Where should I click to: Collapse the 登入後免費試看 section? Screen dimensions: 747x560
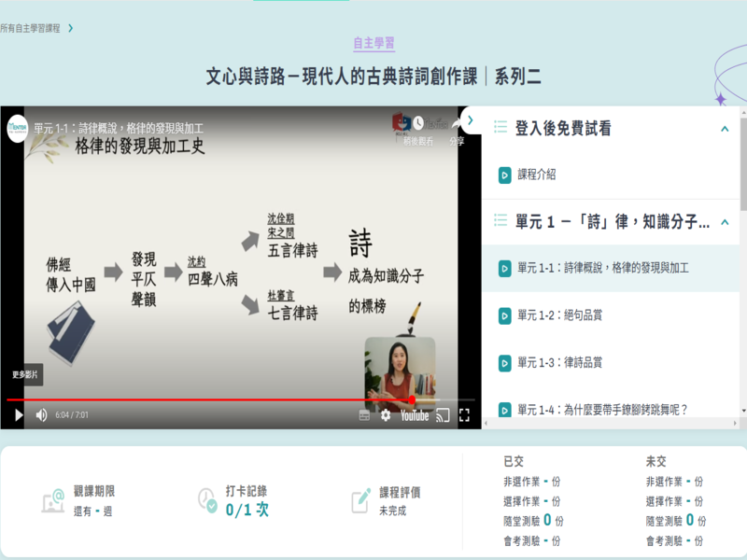tap(725, 129)
